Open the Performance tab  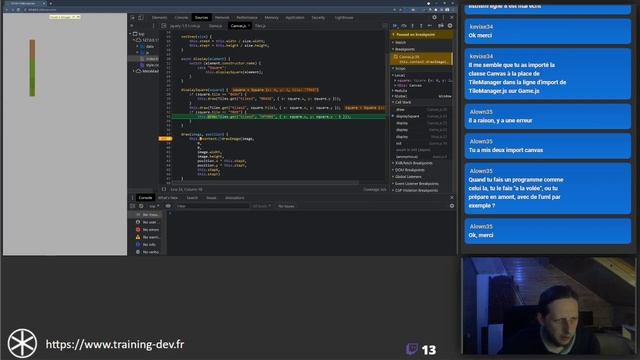point(247,18)
